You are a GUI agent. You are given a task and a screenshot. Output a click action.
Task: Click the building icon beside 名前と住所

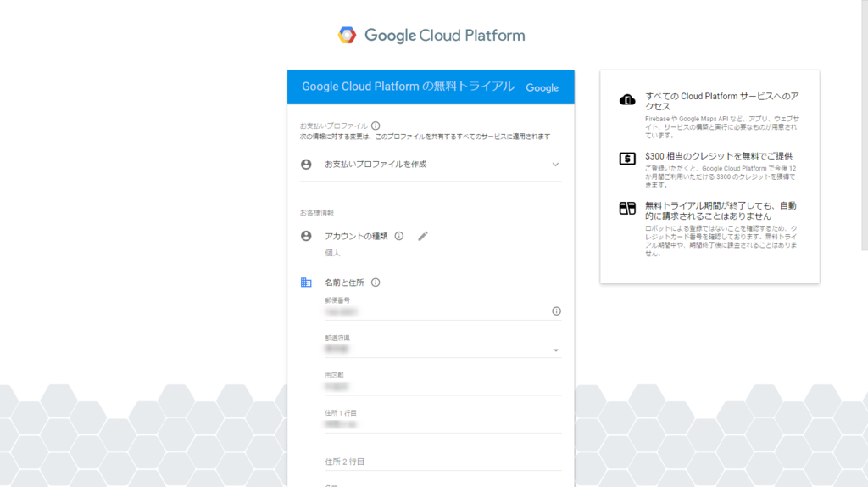pyautogui.click(x=306, y=283)
